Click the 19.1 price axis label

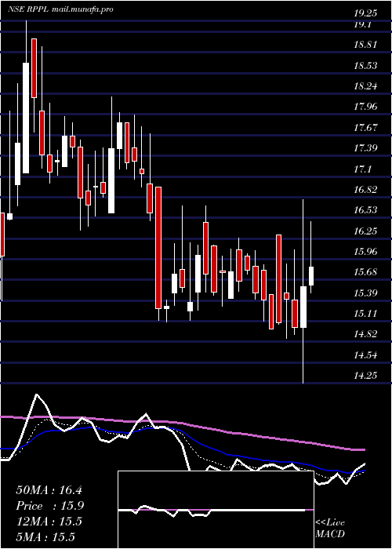[362, 24]
